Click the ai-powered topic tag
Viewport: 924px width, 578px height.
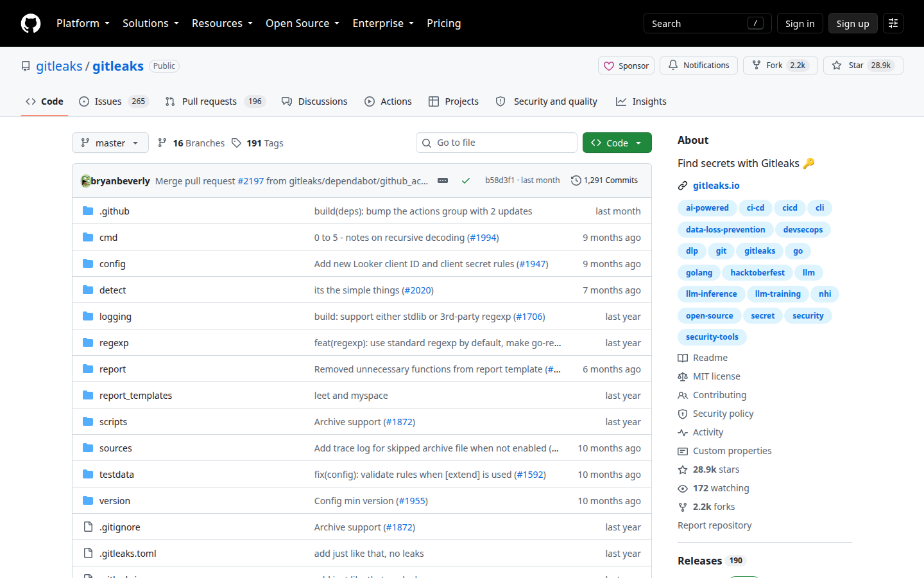coord(707,208)
